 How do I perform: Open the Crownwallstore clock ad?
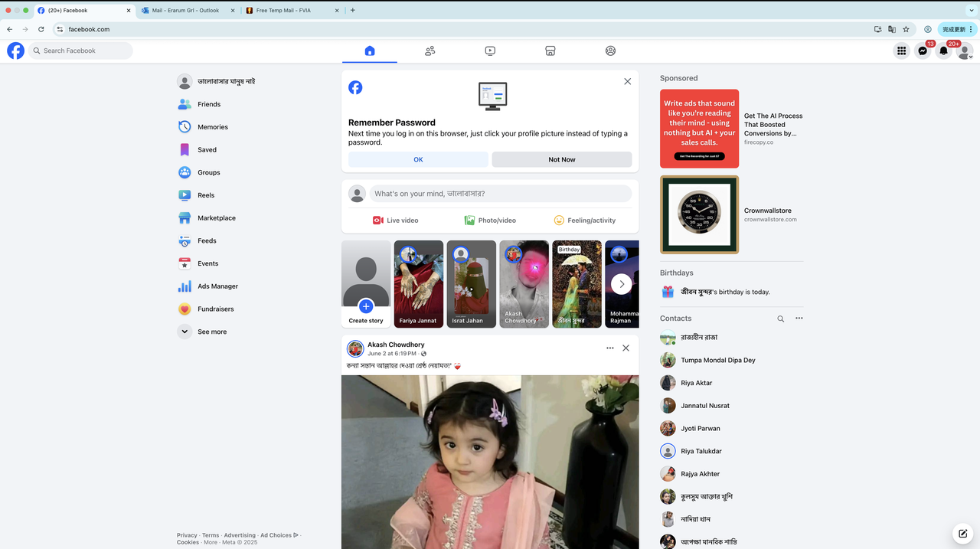pos(732,214)
